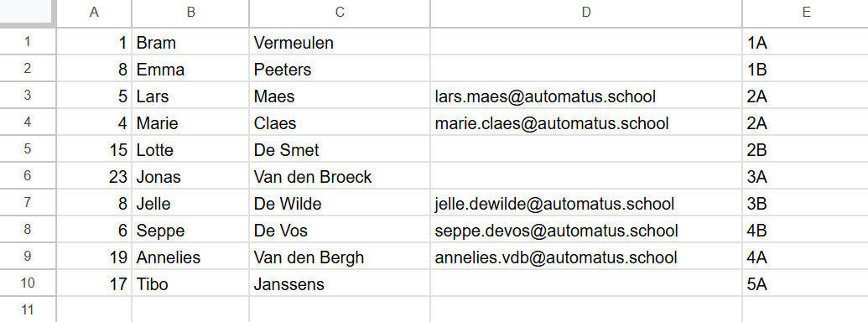
Task: Select column B header
Action: (x=190, y=13)
